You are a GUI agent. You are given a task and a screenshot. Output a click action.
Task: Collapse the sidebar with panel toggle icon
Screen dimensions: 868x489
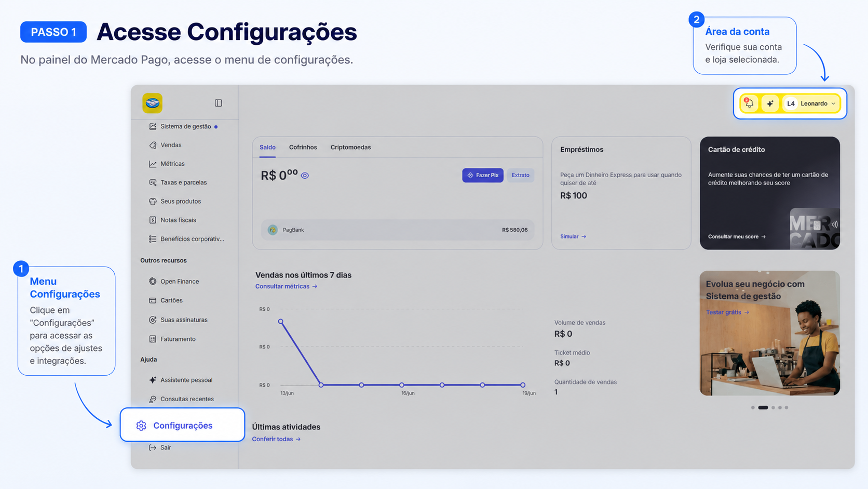(219, 103)
